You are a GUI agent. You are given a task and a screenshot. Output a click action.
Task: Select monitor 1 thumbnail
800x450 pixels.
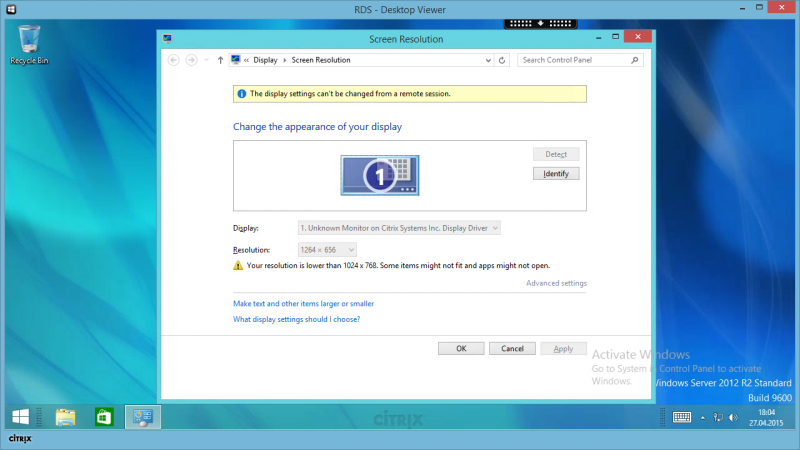pos(380,176)
